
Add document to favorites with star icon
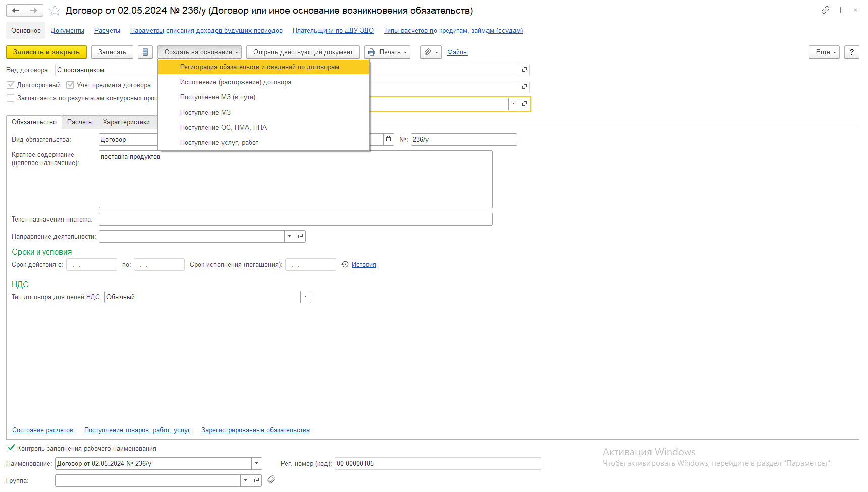[55, 11]
